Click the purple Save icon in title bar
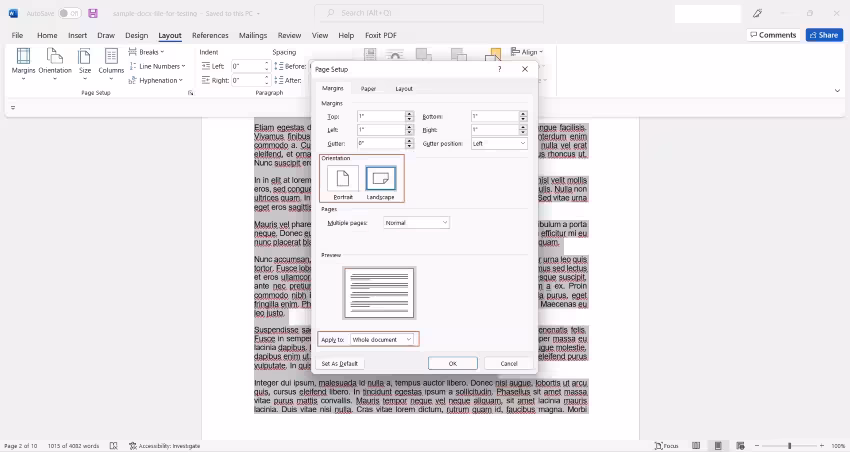The height and width of the screenshot is (452, 850). point(93,13)
